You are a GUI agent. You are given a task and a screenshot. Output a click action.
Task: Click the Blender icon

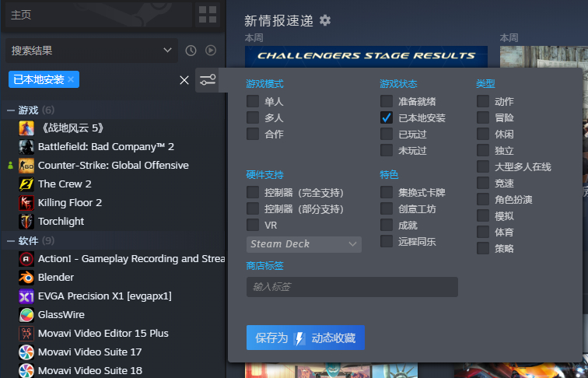click(x=26, y=278)
